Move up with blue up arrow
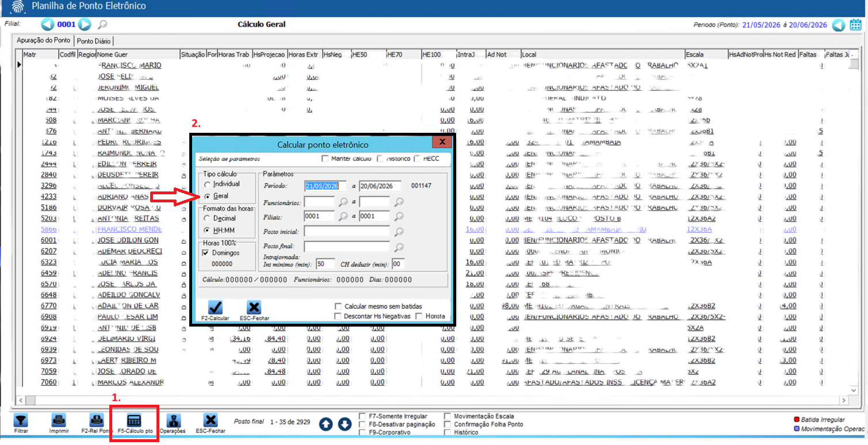The image size is (868, 445). point(326,424)
